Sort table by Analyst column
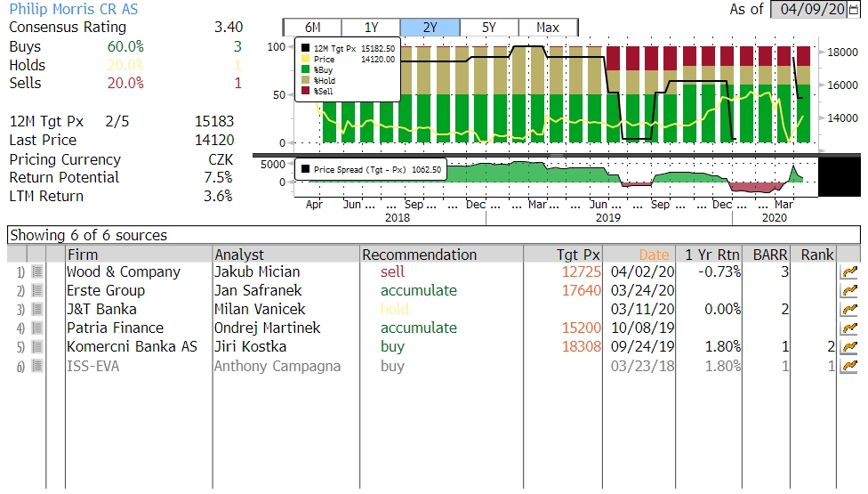This screenshot has width=868, height=494. (286, 255)
